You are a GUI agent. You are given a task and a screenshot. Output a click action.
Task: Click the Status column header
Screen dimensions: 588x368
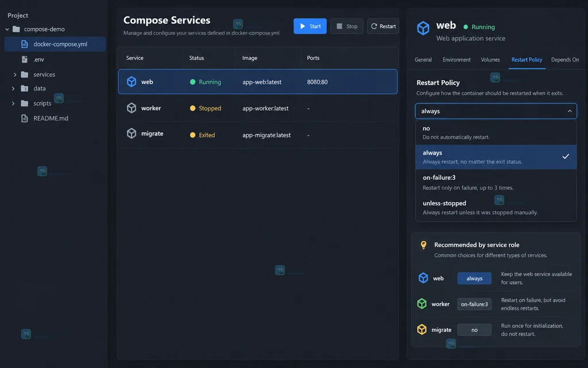coord(196,58)
